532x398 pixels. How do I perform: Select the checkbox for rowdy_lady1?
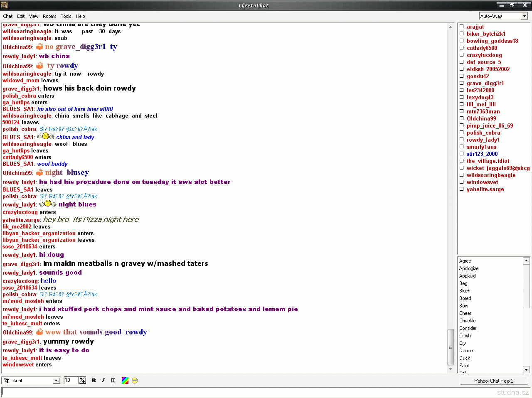(x=461, y=140)
